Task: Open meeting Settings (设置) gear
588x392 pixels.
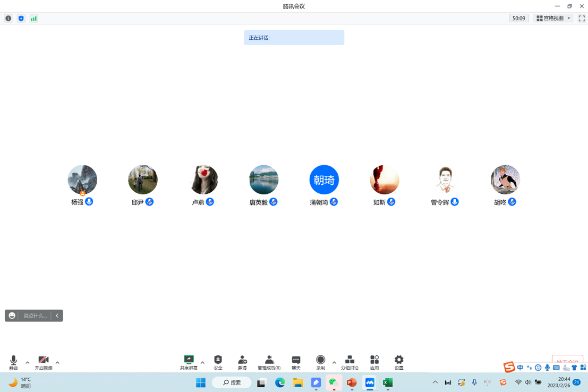Action: tap(399, 362)
